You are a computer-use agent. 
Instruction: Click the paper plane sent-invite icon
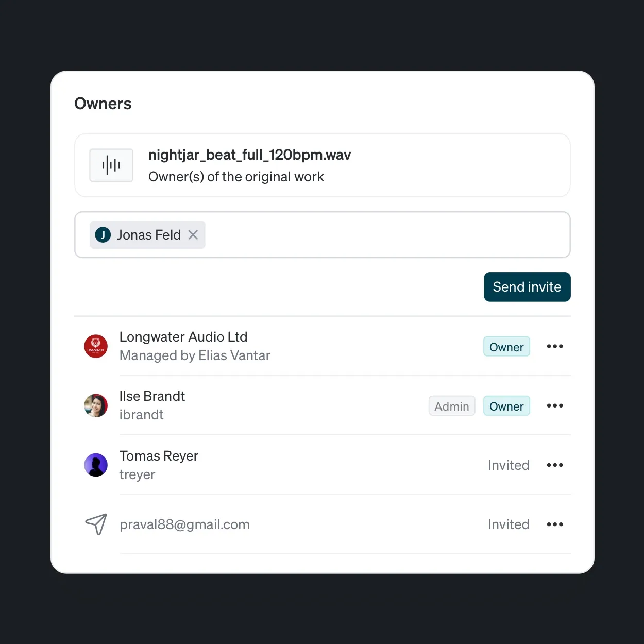click(96, 524)
